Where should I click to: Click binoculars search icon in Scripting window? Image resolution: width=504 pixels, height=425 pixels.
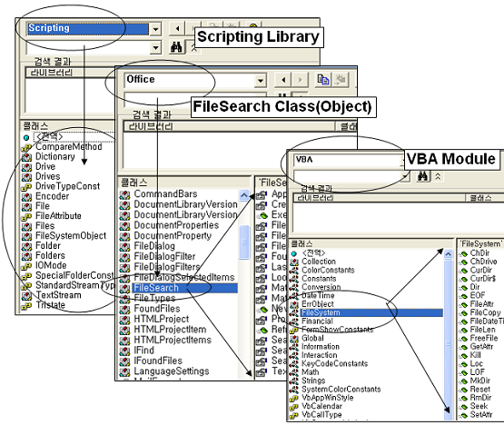[x=176, y=47]
